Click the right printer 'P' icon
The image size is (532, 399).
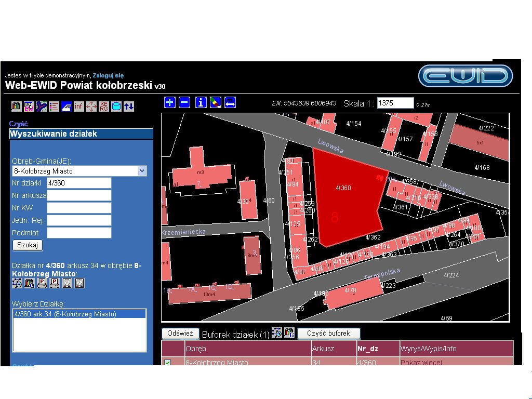(54, 283)
